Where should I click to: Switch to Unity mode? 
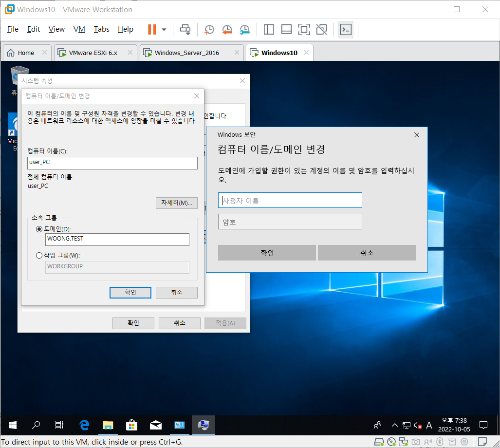(321, 29)
